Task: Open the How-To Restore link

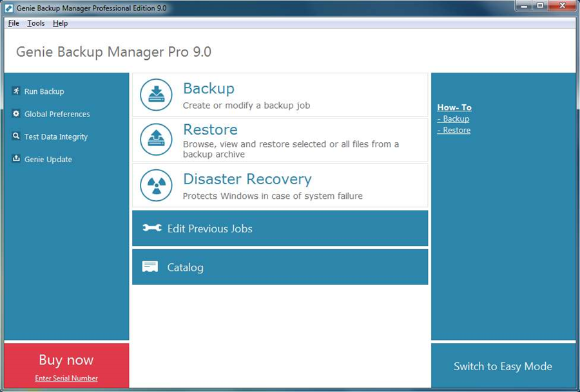Action: click(x=456, y=130)
